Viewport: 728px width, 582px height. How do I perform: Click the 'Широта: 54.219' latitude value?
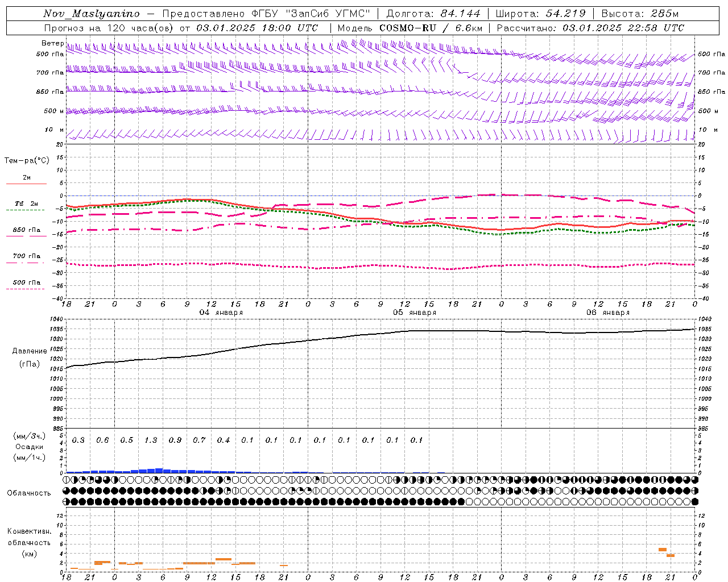(x=540, y=14)
